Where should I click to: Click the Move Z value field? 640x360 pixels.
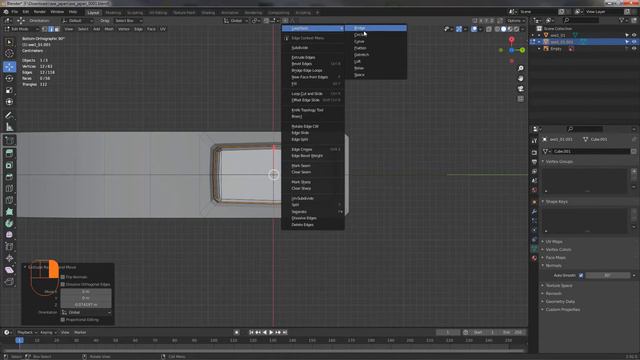[86, 304]
